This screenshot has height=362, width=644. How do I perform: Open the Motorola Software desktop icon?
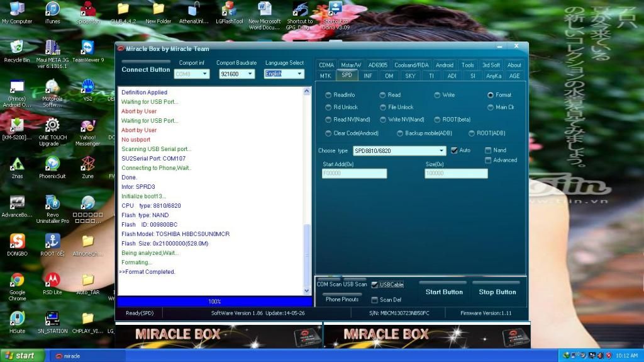pos(52,93)
